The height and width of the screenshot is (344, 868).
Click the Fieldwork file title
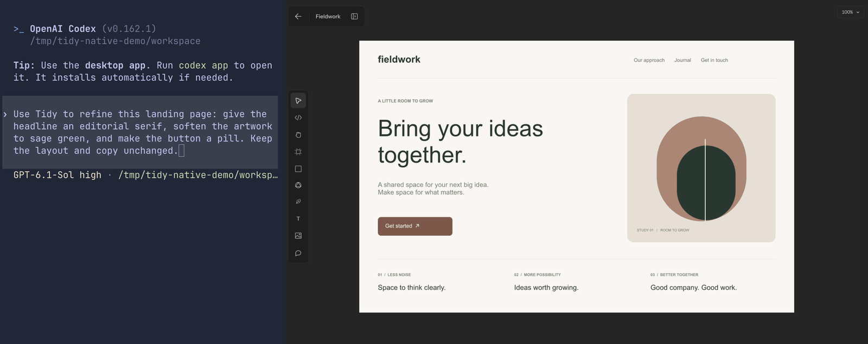pyautogui.click(x=328, y=16)
